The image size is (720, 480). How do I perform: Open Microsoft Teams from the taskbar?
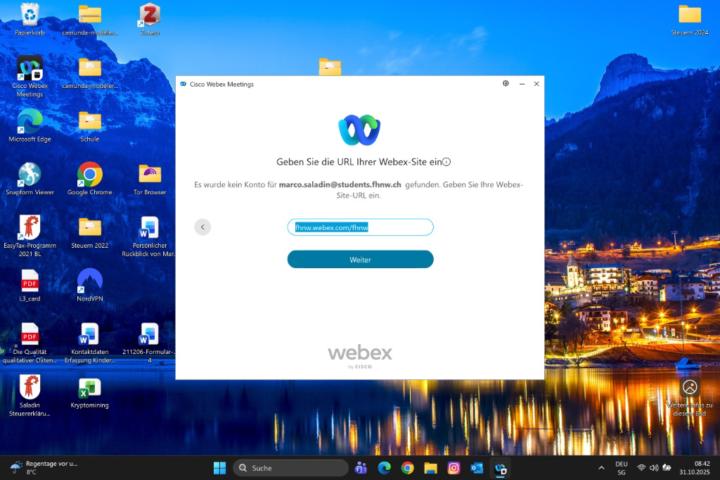pyautogui.click(x=361, y=468)
